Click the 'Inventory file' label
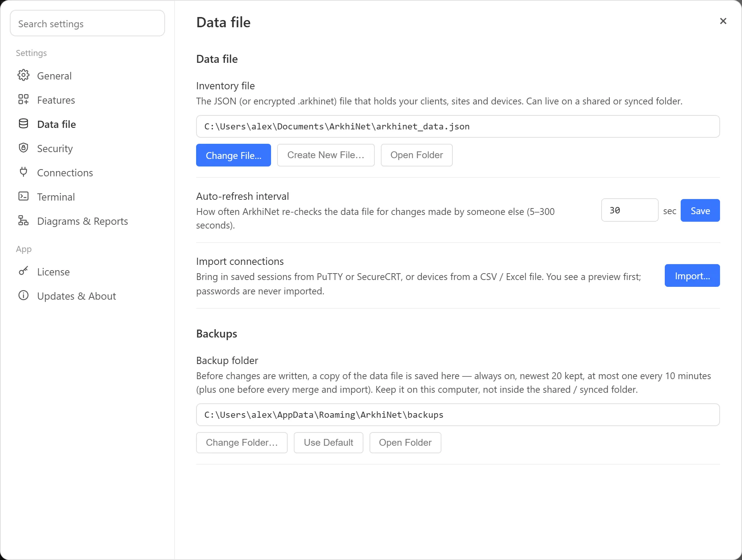Image resolution: width=742 pixels, height=560 pixels. point(226,86)
